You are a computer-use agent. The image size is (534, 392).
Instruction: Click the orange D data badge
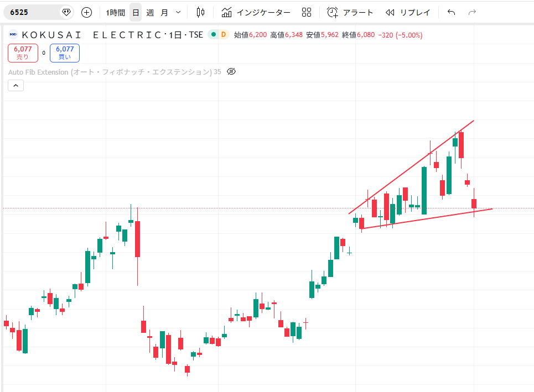tap(224, 35)
